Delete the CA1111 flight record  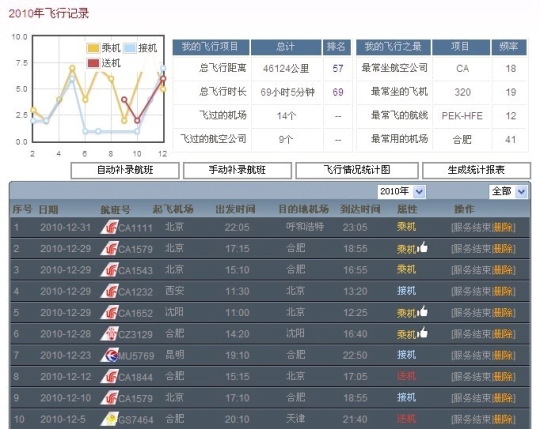[x=503, y=228]
